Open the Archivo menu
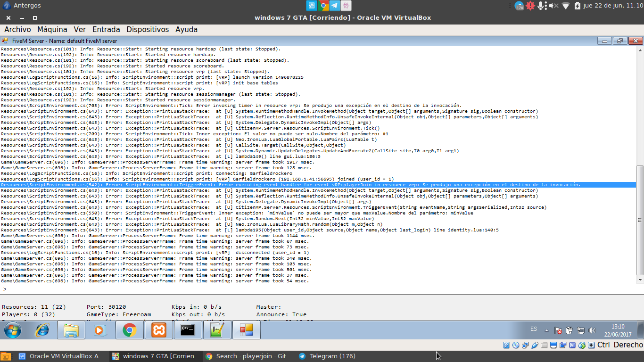This screenshot has width=644, height=362. pos(17,29)
